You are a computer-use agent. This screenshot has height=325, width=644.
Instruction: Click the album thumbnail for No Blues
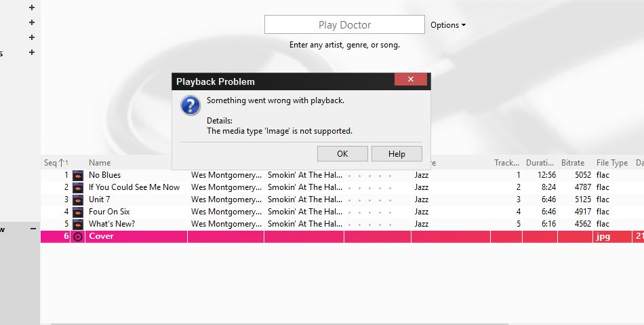(78, 175)
